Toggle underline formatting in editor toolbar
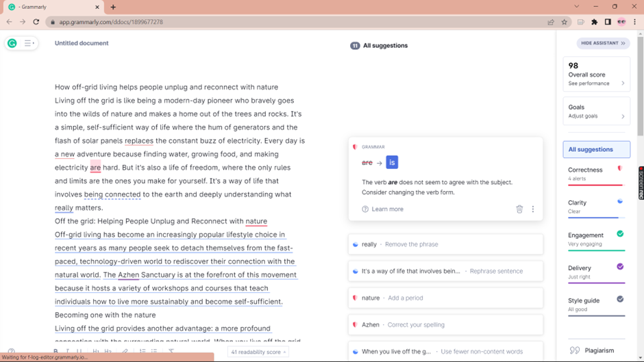Image resolution: width=644 pixels, height=362 pixels. [x=79, y=351]
